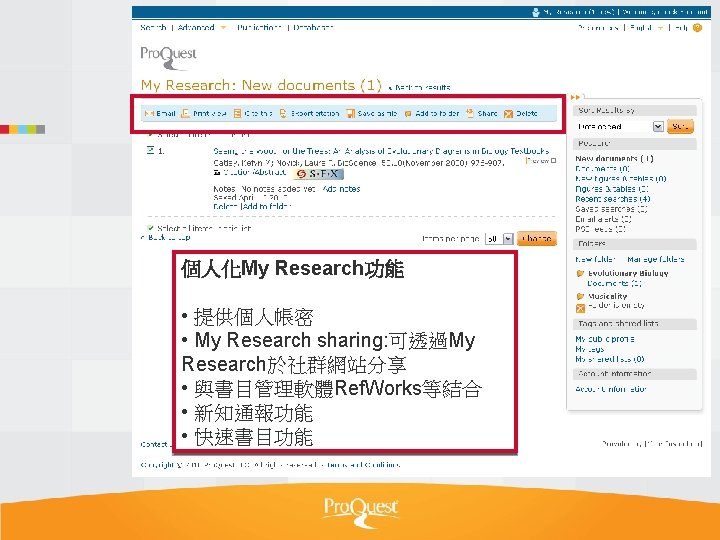Screen dimensions: 720x540
Task: Open Evolutionary Biology folder name
Action: [628, 273]
